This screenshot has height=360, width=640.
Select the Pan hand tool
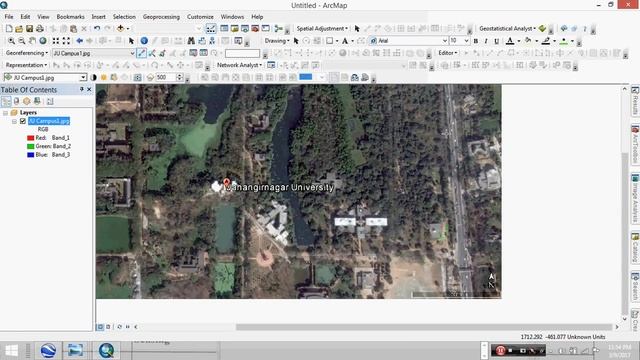(32, 41)
